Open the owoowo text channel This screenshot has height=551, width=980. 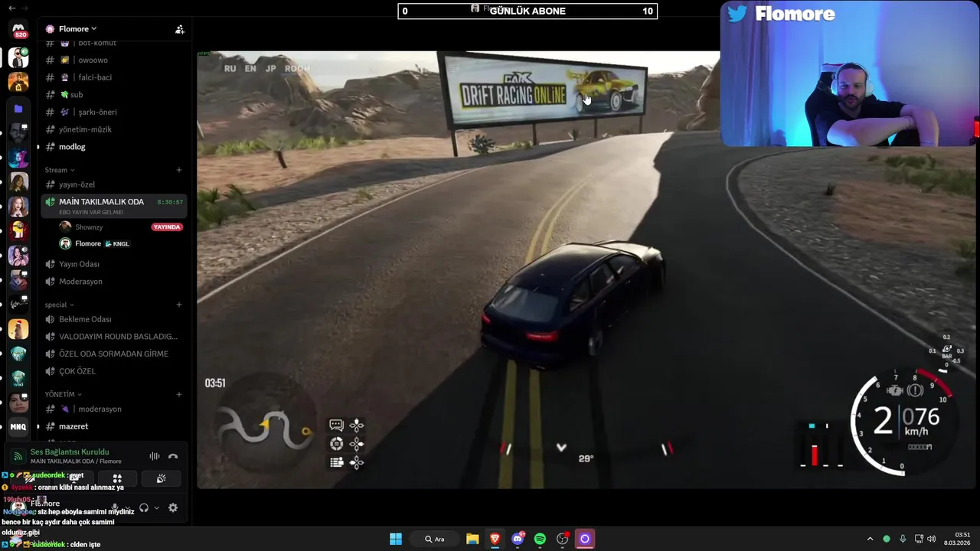coord(113,60)
